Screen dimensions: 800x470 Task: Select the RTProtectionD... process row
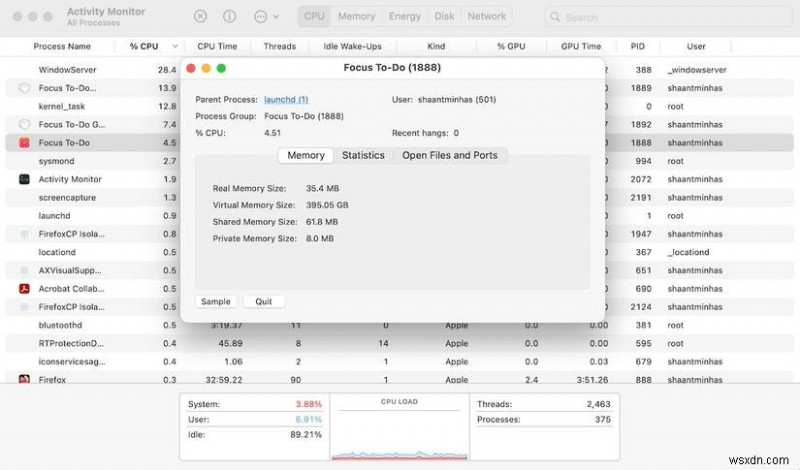click(x=399, y=343)
